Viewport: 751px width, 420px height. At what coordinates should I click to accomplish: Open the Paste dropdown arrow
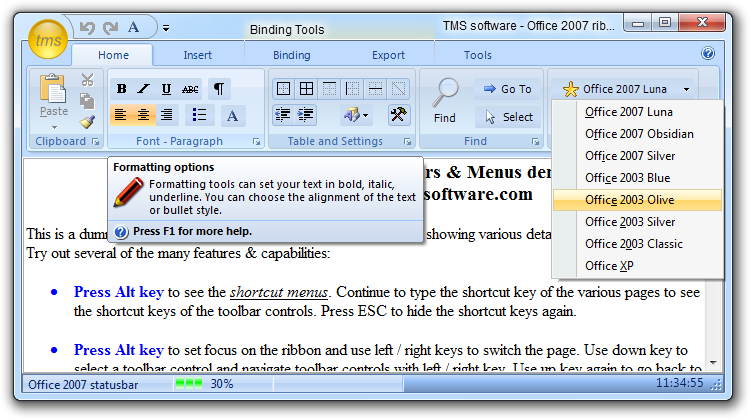tap(54, 127)
